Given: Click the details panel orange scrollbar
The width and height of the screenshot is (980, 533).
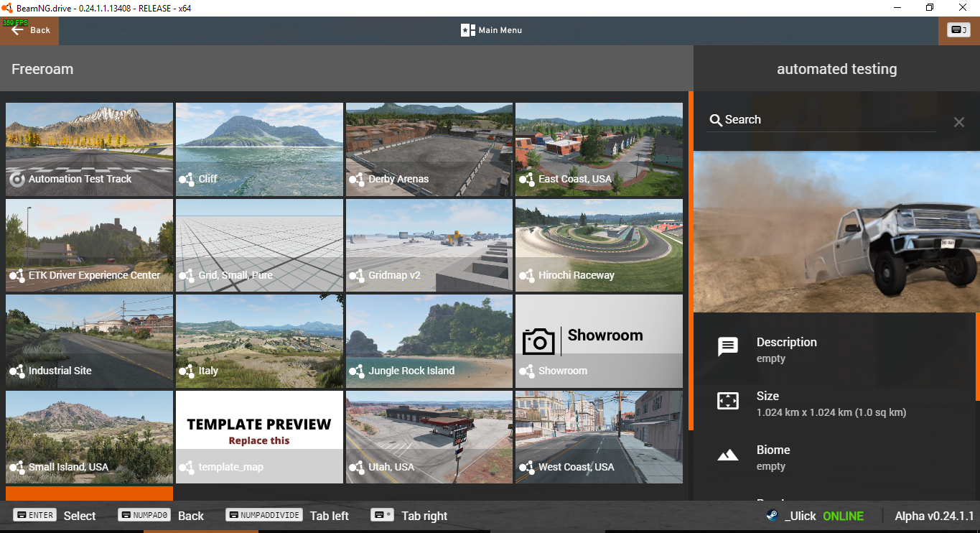Looking at the screenshot, I should click(x=978, y=356).
